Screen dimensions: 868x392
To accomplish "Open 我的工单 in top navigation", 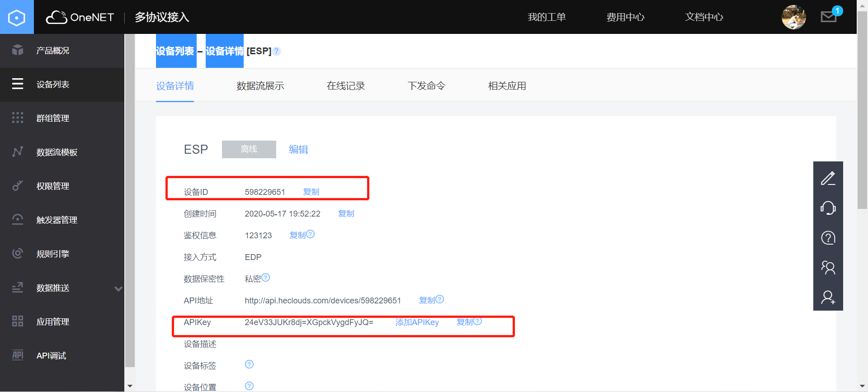I will click(547, 17).
